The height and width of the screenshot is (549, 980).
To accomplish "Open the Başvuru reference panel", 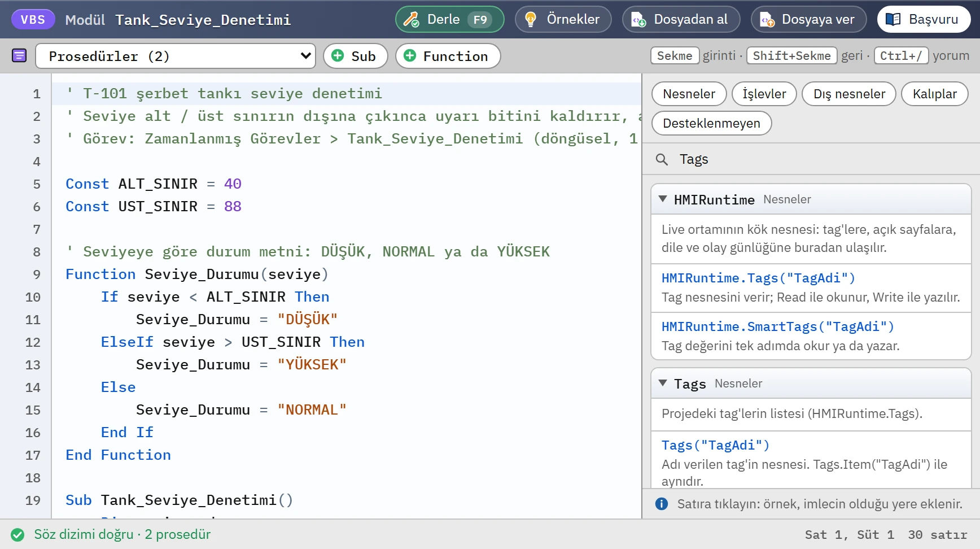I will [924, 19].
